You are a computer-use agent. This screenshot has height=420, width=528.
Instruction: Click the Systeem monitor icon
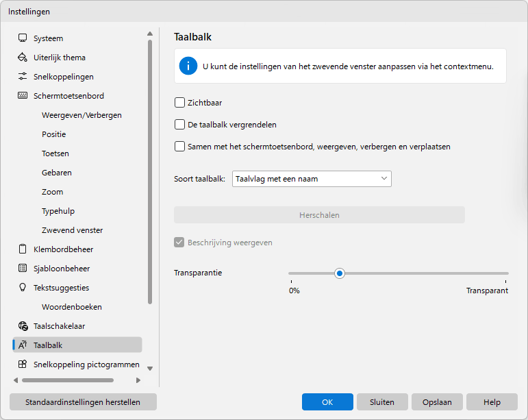pyautogui.click(x=23, y=38)
